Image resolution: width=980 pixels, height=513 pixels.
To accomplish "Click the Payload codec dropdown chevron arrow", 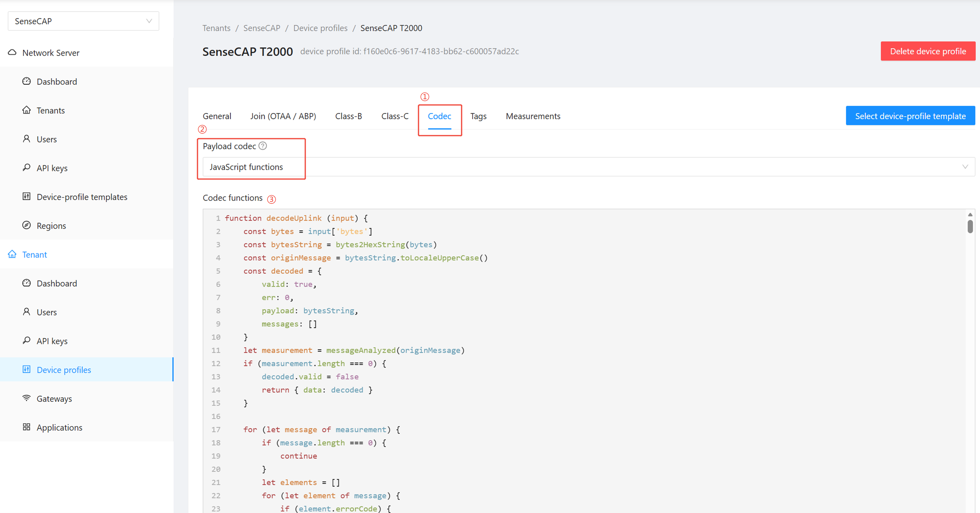I will click(965, 167).
